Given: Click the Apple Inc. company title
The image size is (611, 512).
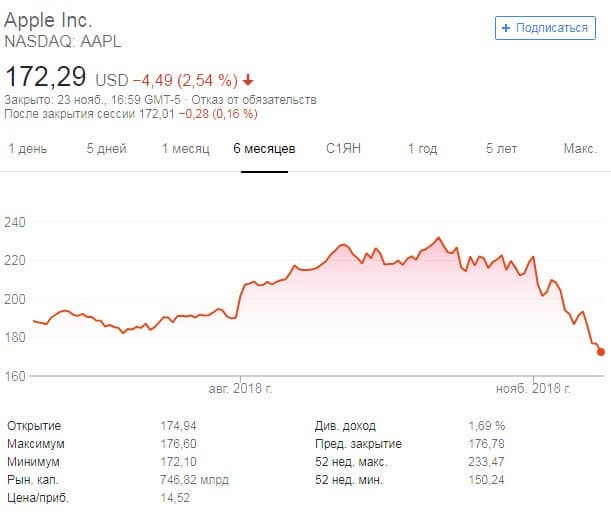Looking at the screenshot, I should (47, 20).
